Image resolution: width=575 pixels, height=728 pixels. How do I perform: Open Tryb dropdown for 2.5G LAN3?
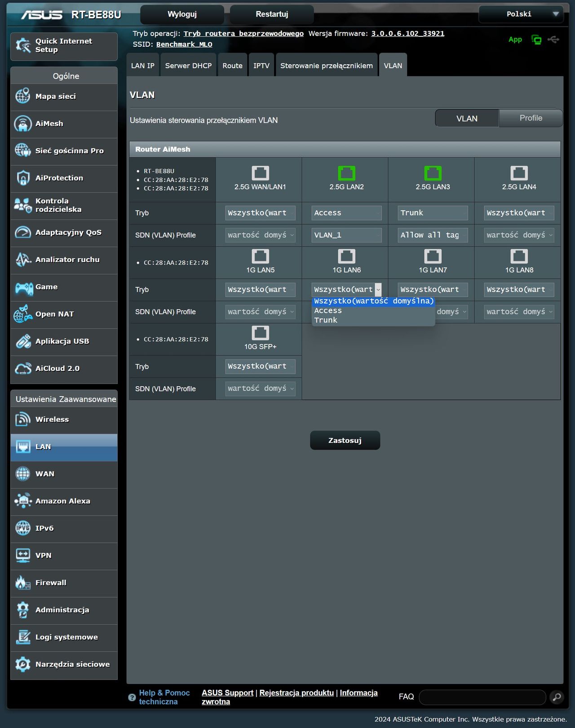click(x=433, y=213)
